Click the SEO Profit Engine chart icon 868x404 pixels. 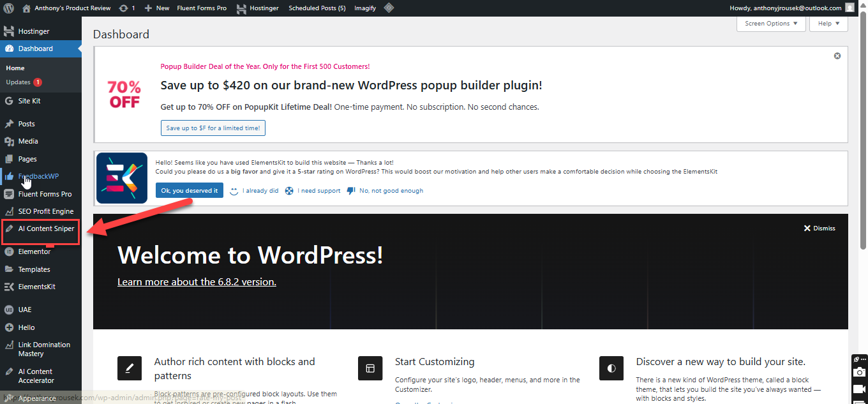9,211
